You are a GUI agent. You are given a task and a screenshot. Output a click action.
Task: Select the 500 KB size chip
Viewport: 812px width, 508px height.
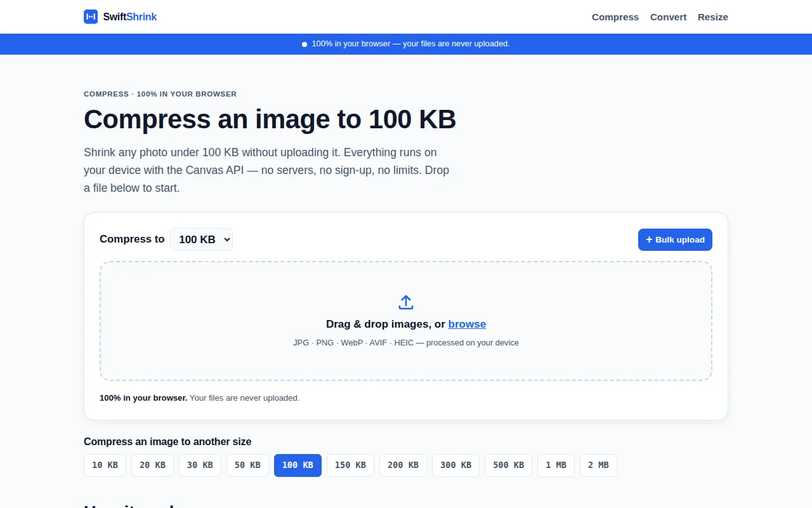(x=508, y=465)
